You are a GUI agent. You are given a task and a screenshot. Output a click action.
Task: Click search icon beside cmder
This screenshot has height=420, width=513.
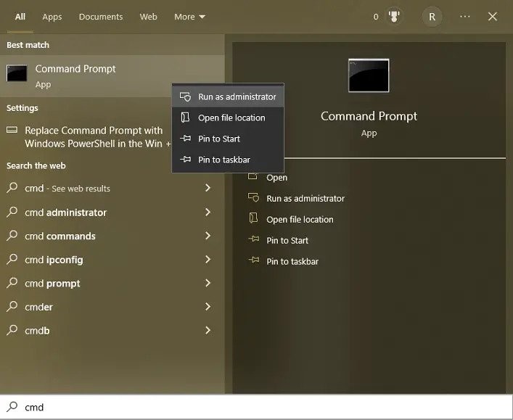point(12,307)
